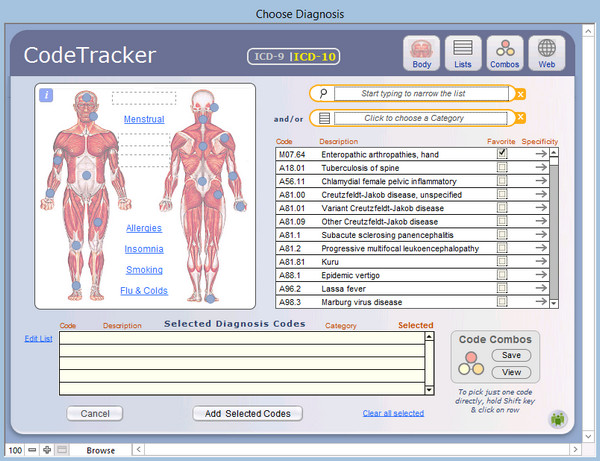Viewport: 600px width, 461px height.
Task: Click the window scroll down chevron
Action: click(588, 436)
